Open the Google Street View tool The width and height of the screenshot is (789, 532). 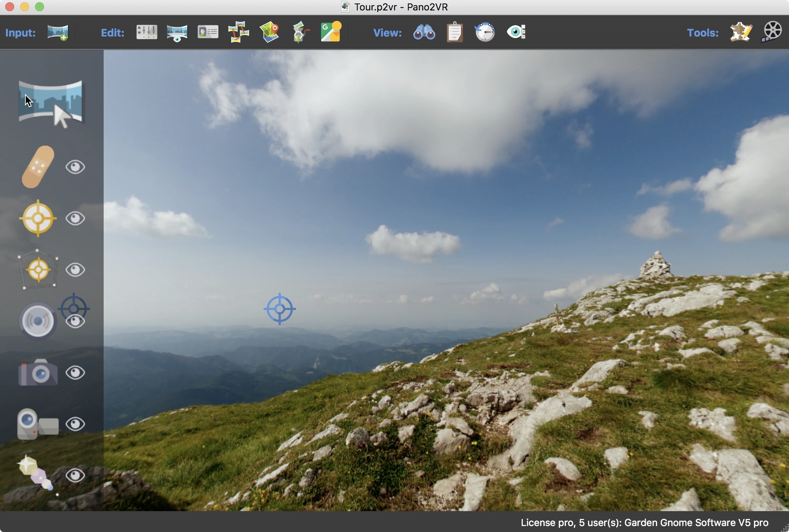(x=331, y=32)
